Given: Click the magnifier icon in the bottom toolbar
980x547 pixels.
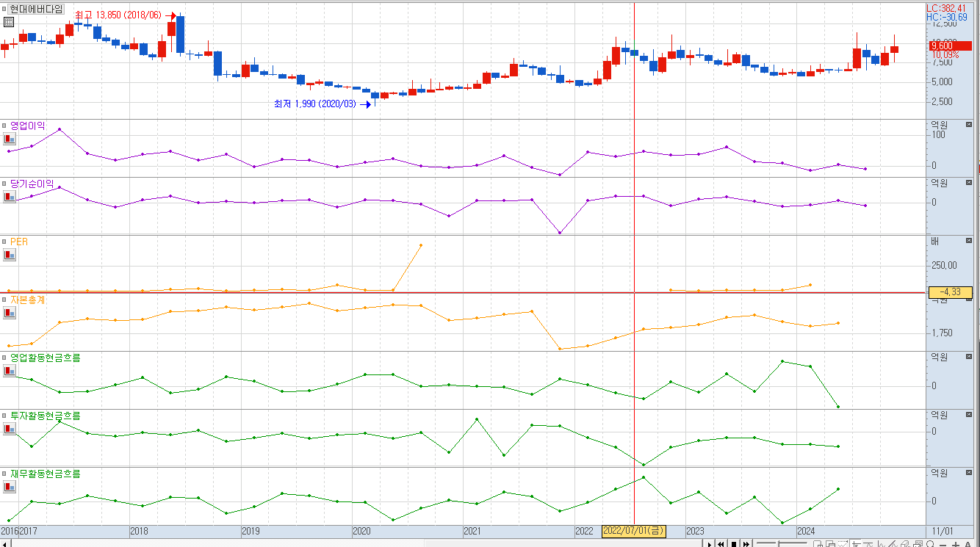Looking at the screenshot, I should (930, 543).
